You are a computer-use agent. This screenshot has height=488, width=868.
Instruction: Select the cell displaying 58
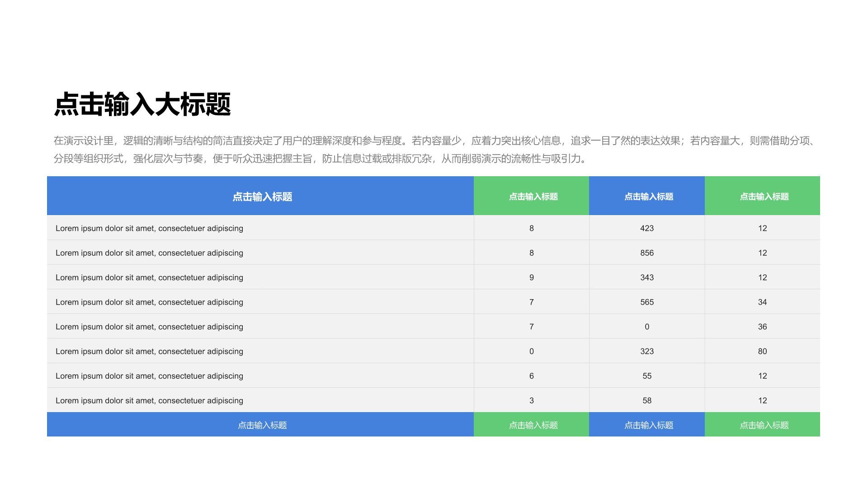click(647, 400)
